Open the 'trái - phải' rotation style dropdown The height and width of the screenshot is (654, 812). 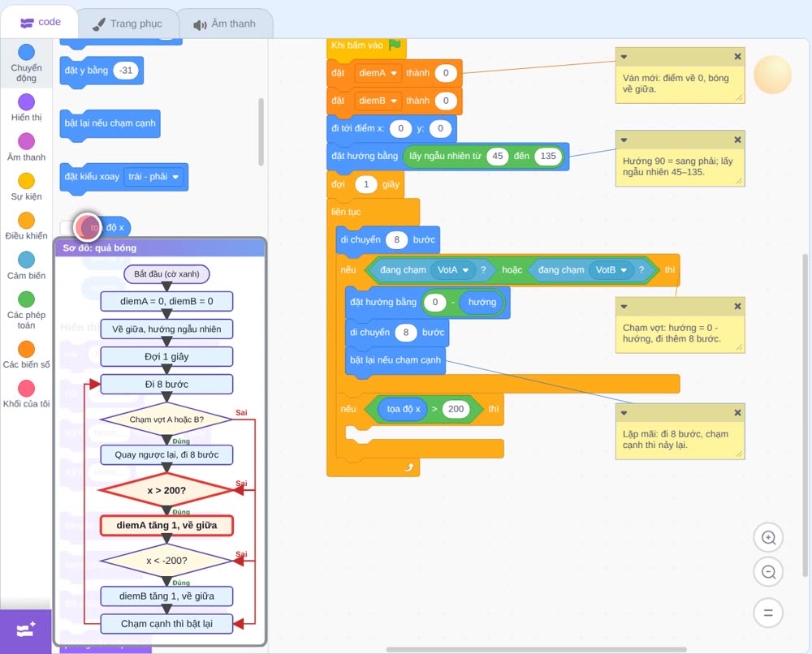[153, 177]
